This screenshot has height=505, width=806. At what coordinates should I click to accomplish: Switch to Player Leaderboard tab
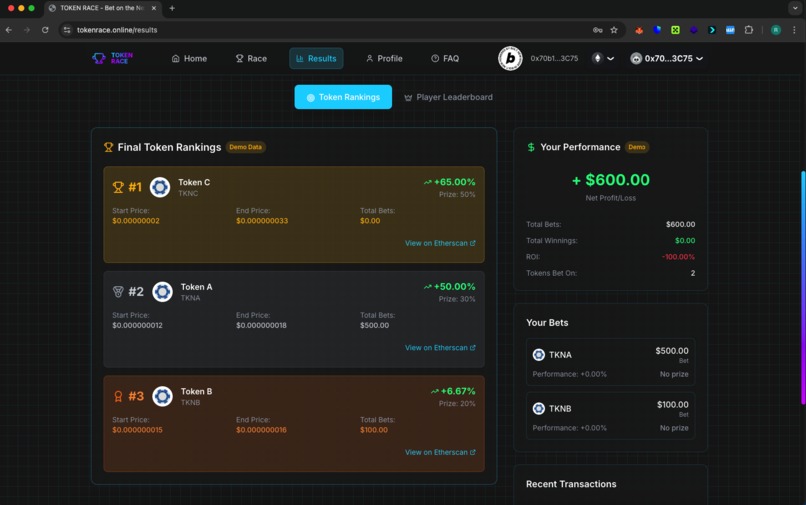click(x=448, y=97)
